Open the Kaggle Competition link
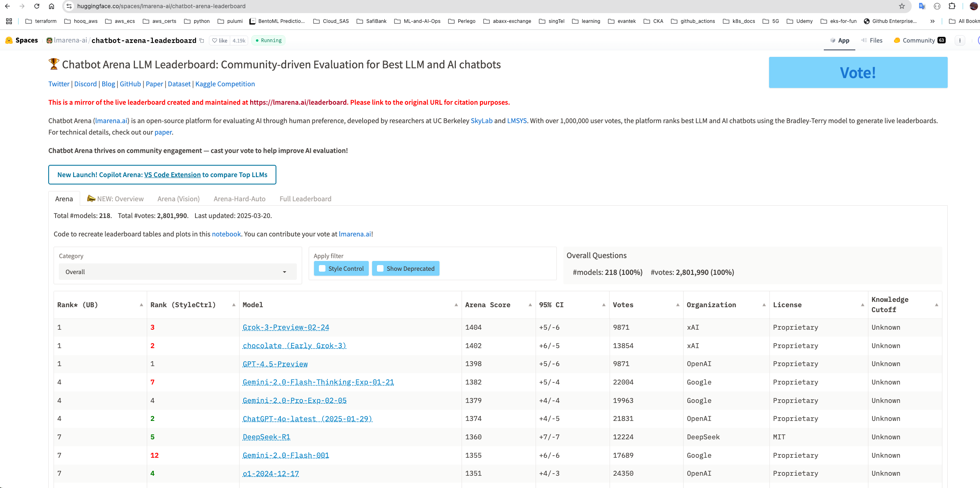This screenshot has height=488, width=980. [225, 84]
